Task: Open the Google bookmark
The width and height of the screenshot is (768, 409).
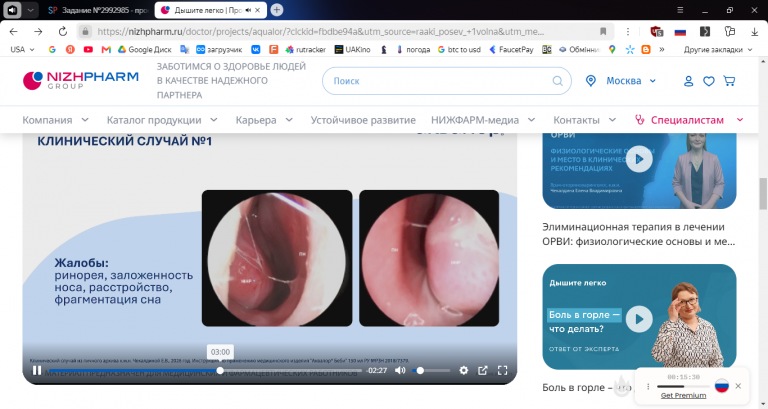Action: [52, 49]
